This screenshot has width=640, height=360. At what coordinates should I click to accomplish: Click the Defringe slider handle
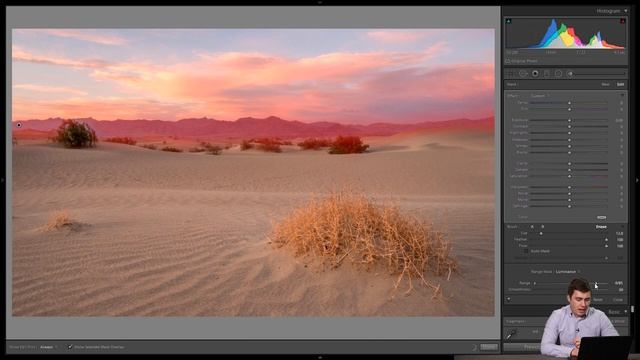[569, 207]
